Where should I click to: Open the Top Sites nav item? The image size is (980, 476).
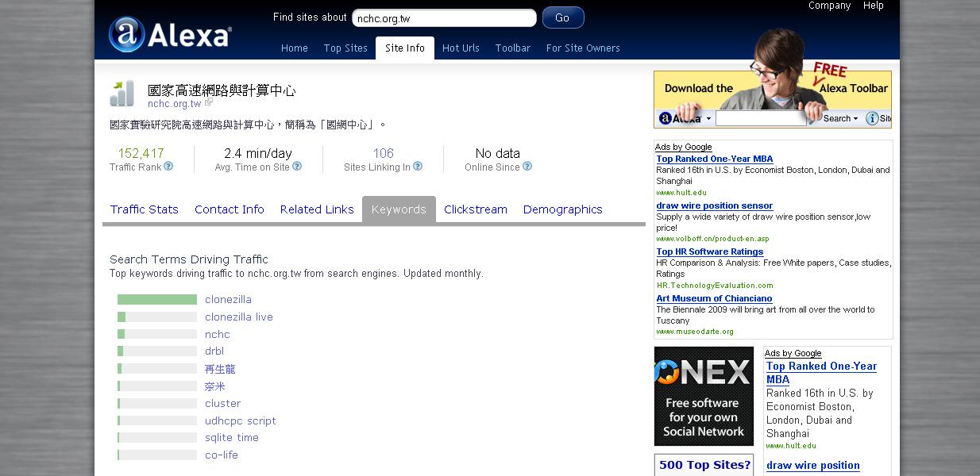point(345,48)
